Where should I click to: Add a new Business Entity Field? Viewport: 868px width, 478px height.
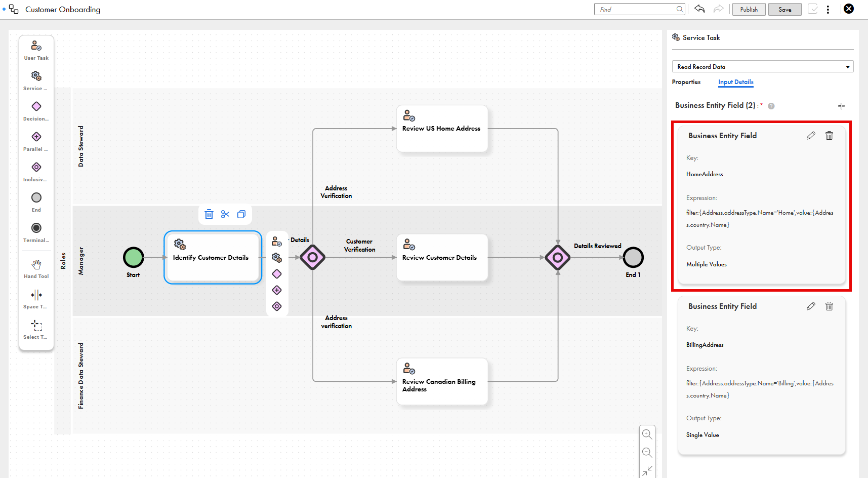[x=841, y=106]
